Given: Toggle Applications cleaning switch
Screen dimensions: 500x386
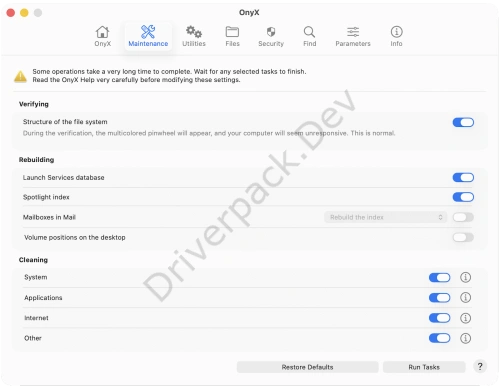Looking at the screenshot, I should (439, 297).
